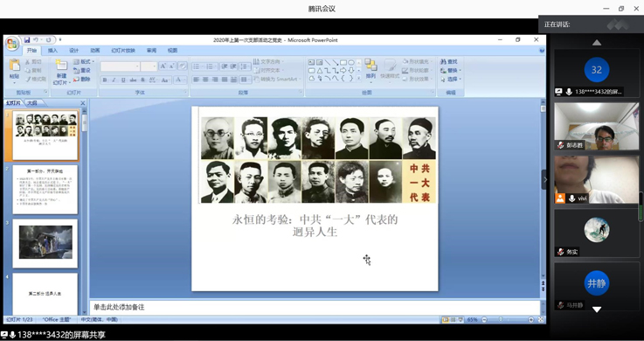644x341 pixels.
Task: Fit slide to window icon beside zoom
Action: click(541, 320)
